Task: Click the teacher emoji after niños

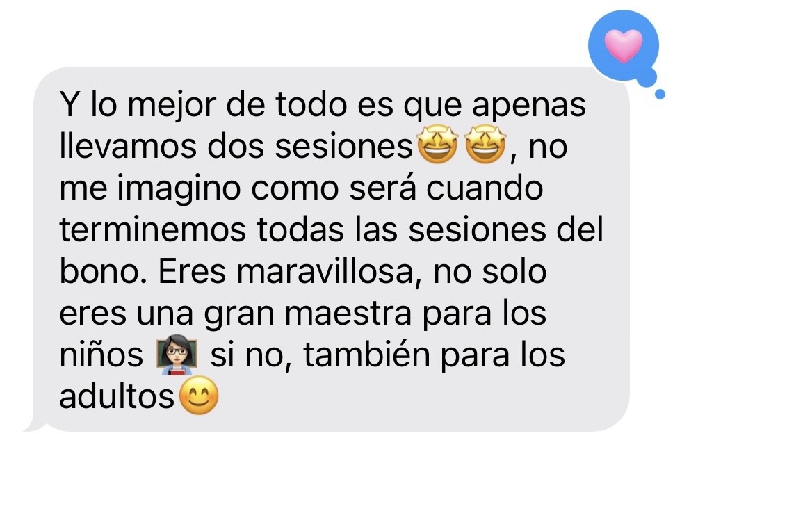Action: pos(177,355)
